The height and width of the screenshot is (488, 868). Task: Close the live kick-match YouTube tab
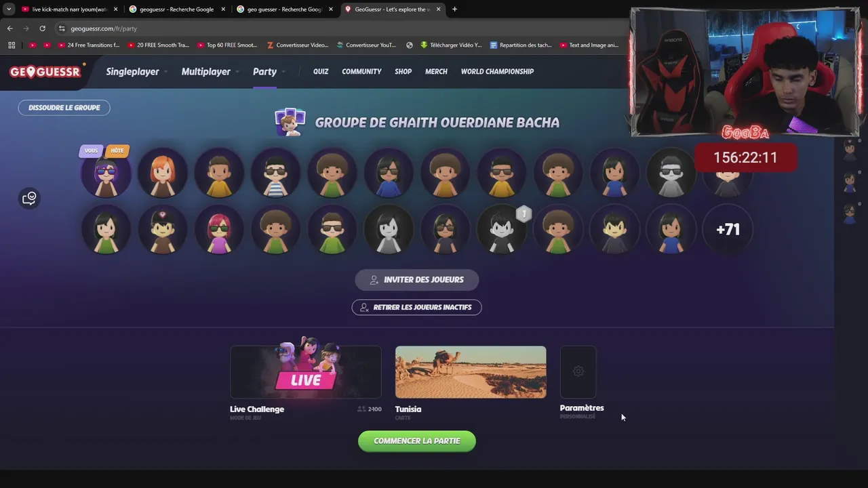tap(115, 9)
